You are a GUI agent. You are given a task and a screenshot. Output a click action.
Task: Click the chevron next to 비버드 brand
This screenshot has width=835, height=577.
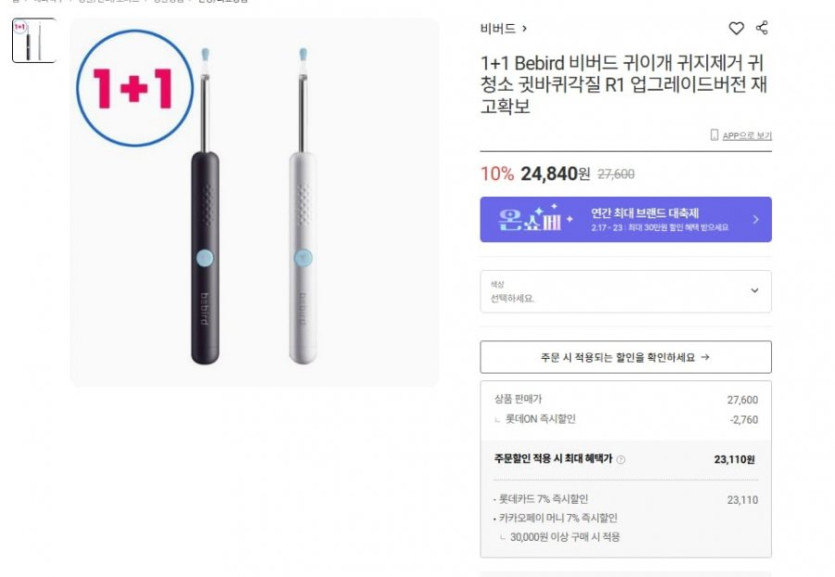click(525, 28)
